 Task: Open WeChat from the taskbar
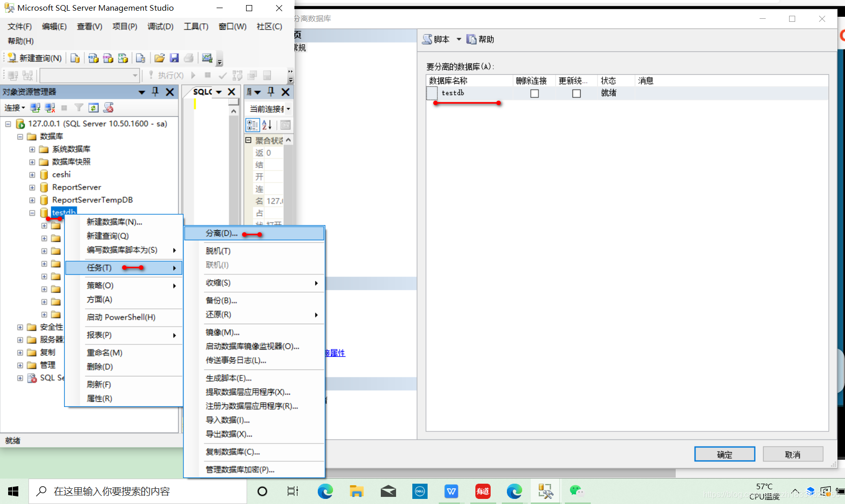pyautogui.click(x=577, y=491)
